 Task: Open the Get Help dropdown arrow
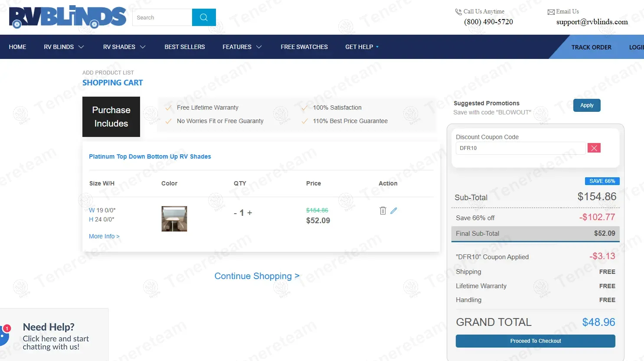377,47
